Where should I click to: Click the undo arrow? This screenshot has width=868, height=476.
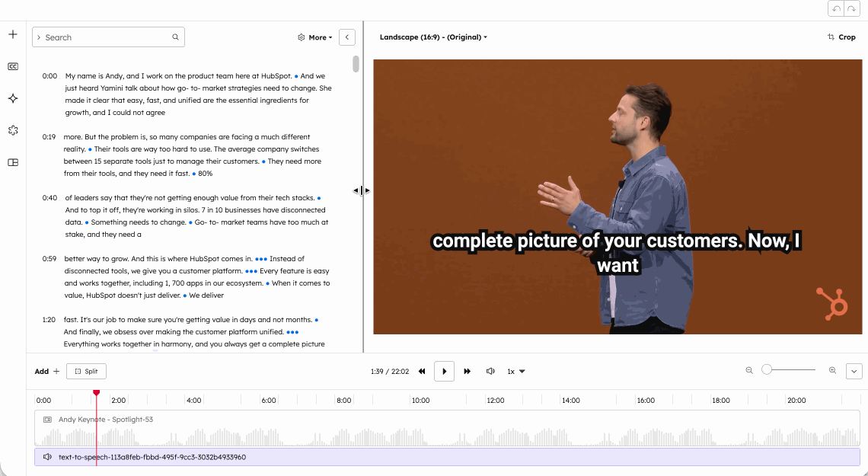(834, 8)
